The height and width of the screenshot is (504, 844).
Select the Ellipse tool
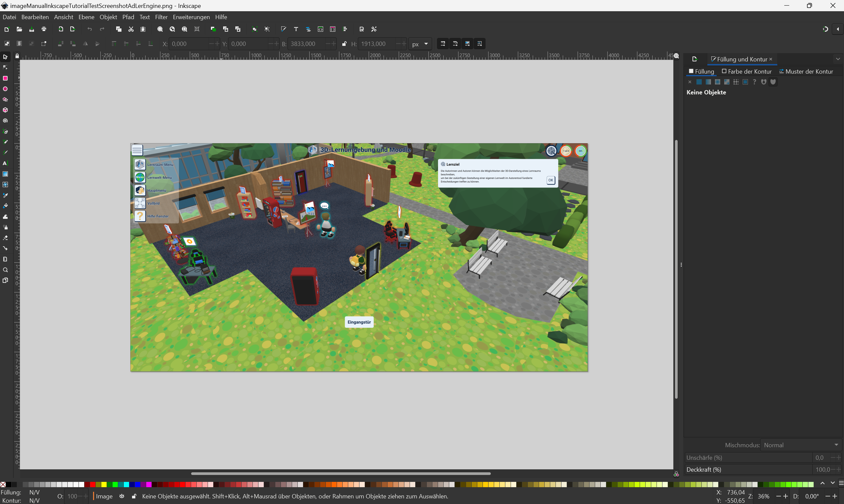pos(5,89)
